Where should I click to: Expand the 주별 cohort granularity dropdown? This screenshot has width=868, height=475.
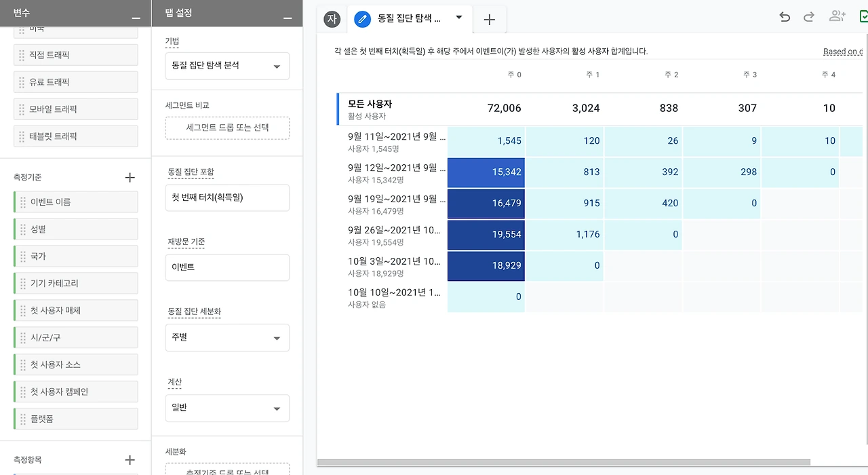pyautogui.click(x=227, y=337)
